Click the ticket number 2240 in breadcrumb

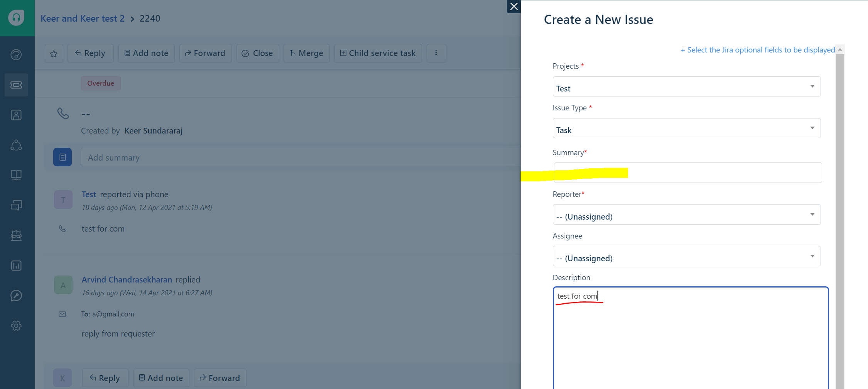pos(150,19)
